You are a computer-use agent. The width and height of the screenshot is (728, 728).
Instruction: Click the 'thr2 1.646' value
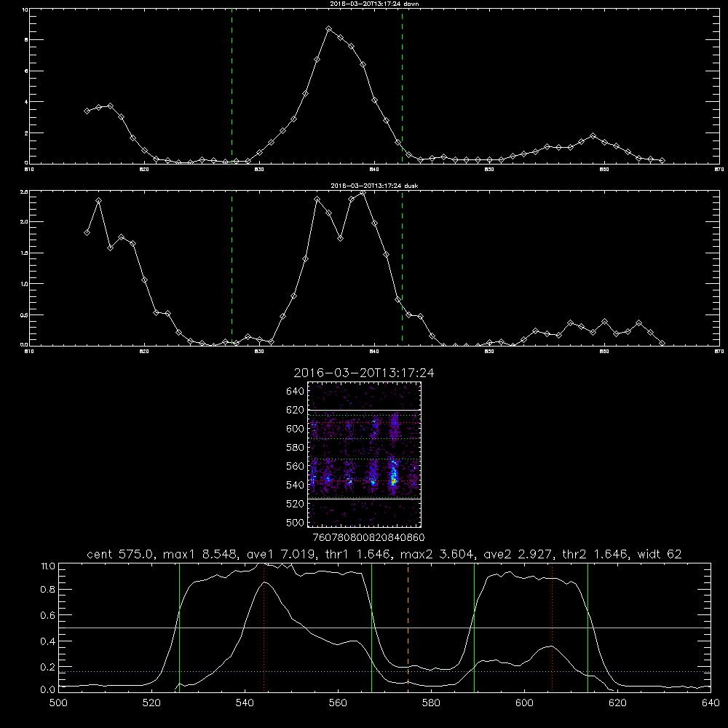point(596,554)
